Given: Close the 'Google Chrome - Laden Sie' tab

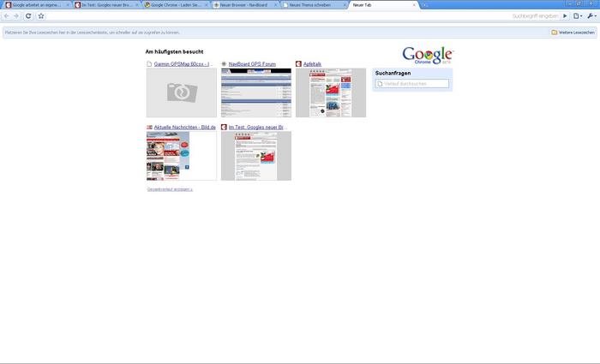Looking at the screenshot, I should coord(206,5).
